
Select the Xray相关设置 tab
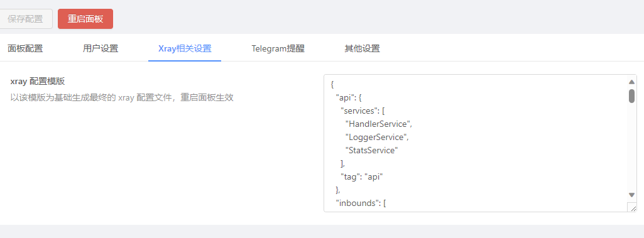[x=185, y=48]
